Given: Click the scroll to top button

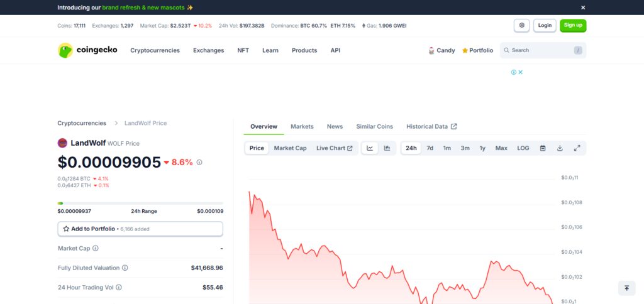Looking at the screenshot, I should click(627, 288).
